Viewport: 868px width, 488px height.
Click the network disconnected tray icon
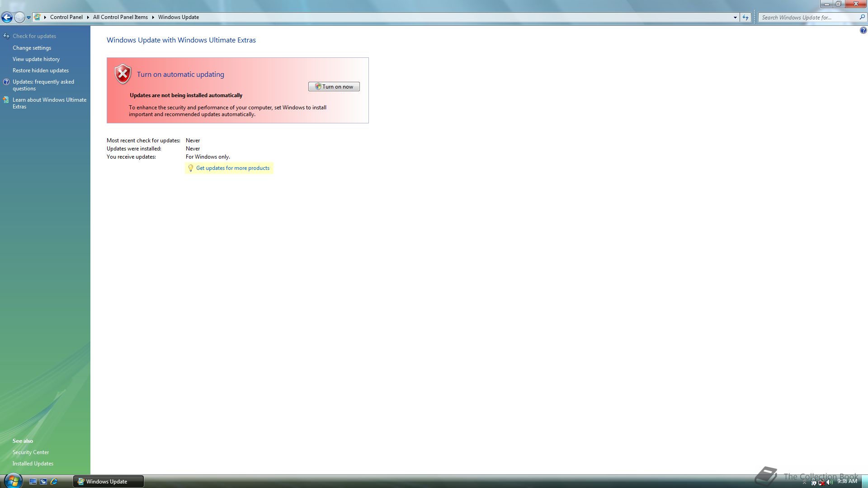821,482
